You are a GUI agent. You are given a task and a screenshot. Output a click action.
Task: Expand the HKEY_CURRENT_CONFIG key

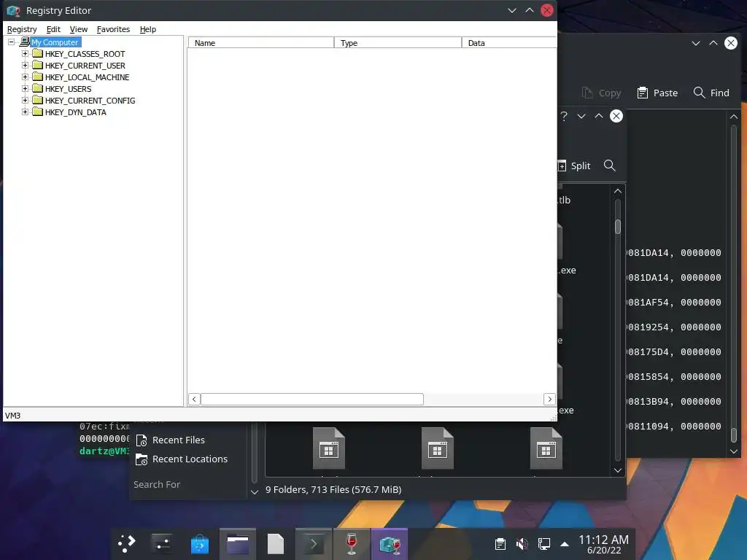26,101
